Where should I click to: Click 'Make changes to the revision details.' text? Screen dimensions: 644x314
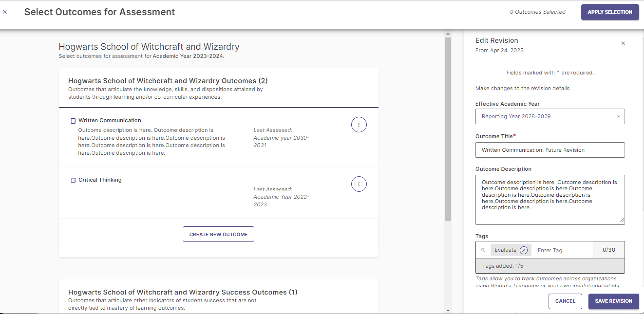[523, 88]
